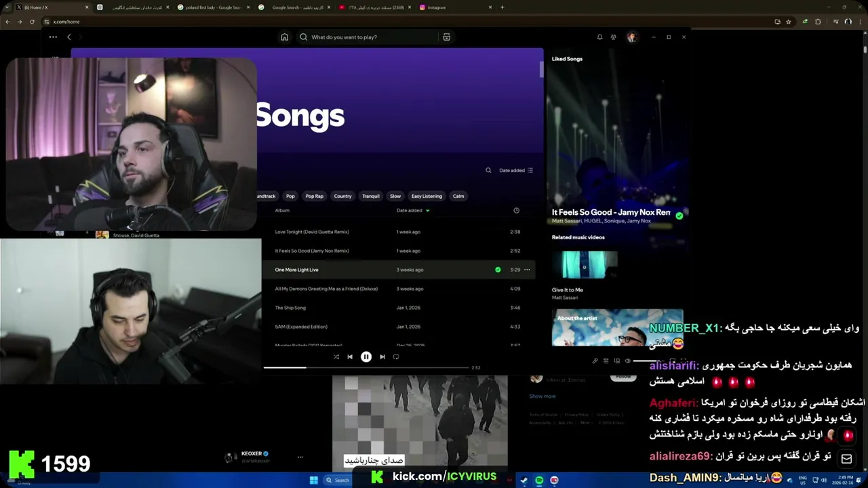This screenshot has width=868, height=488.
Task: Filter Liked Songs by Tranquil chip
Action: [x=371, y=196]
